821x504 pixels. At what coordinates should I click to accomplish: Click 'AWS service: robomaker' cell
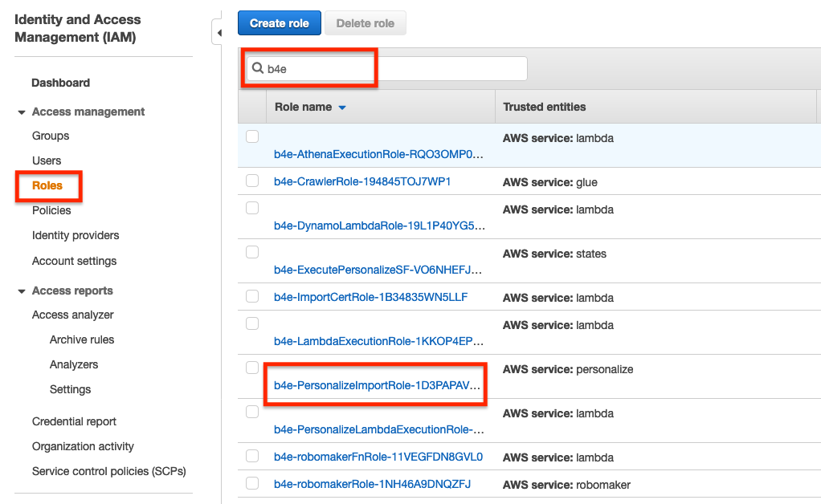coord(566,485)
